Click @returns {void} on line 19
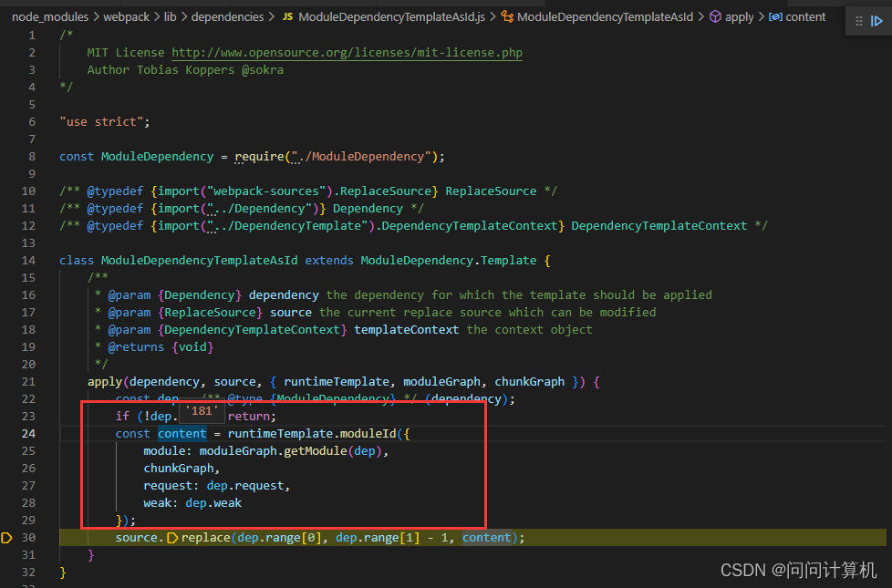Screen dimensions: 892x588 pos(161,347)
